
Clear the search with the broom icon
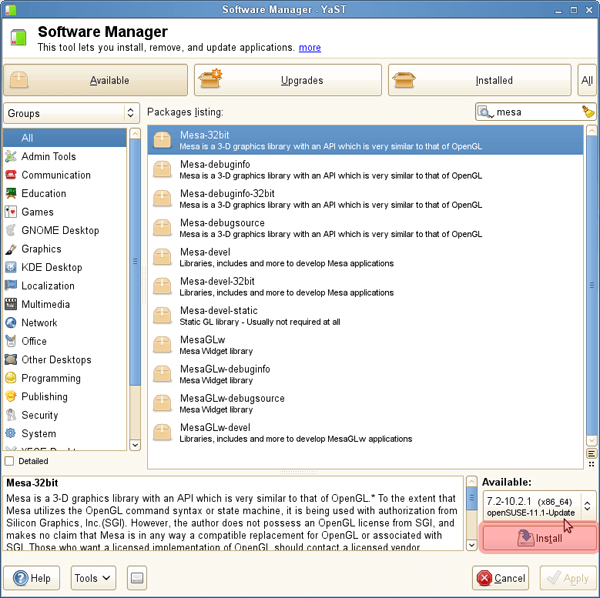(588, 112)
